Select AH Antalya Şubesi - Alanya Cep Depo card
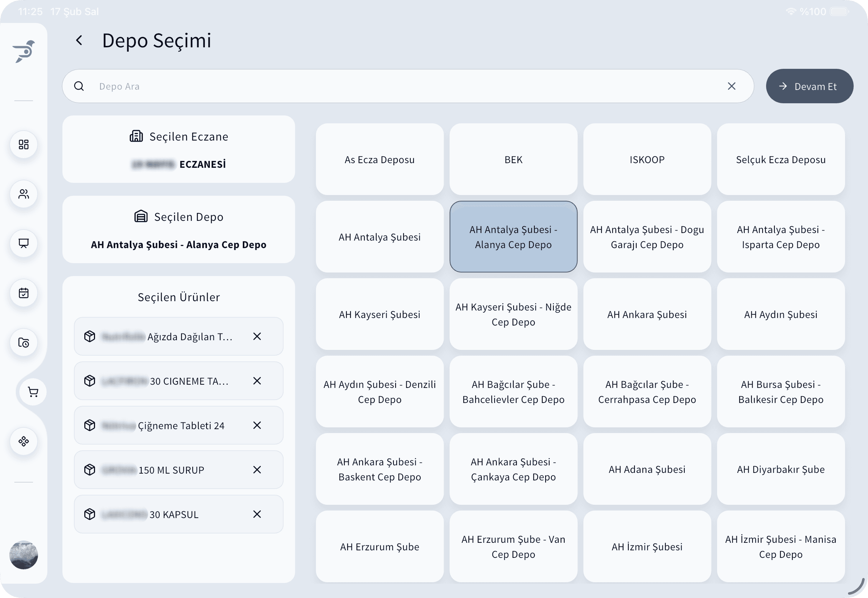Viewport: 868px width, 598px height. 513,237
